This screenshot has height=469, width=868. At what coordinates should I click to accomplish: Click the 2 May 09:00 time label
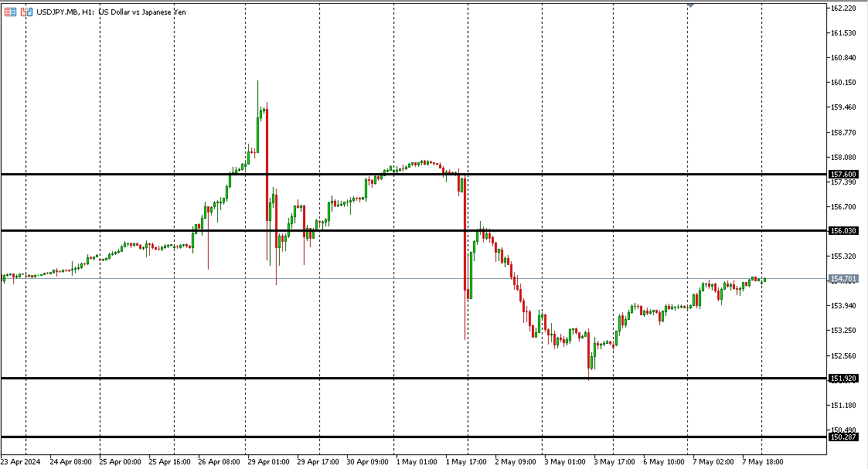click(516, 462)
